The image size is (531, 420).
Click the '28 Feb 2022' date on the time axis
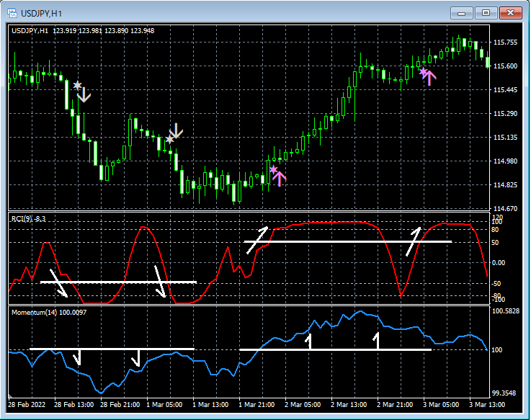27,405
